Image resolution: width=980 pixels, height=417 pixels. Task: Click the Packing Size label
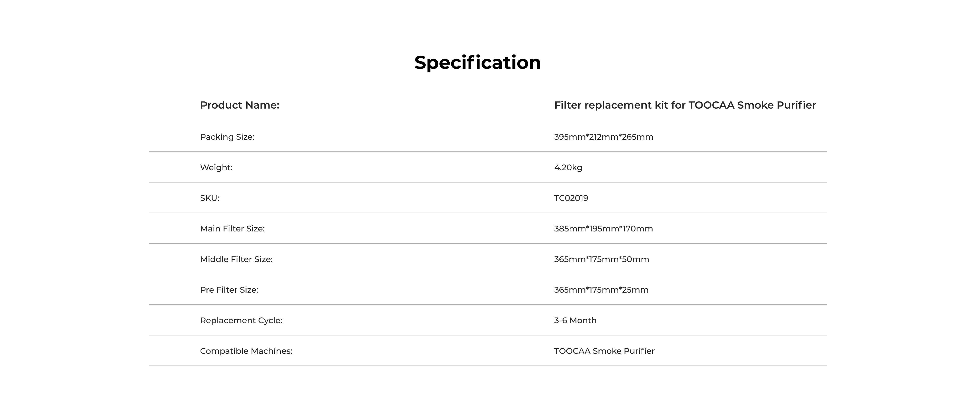coord(227,137)
